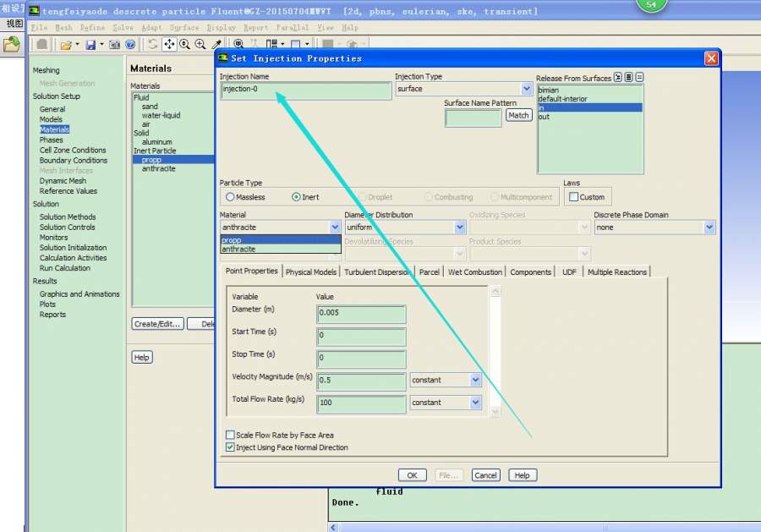Select the grayed Multicomponent particle type radio
This screenshot has height=532, width=761.
[494, 197]
